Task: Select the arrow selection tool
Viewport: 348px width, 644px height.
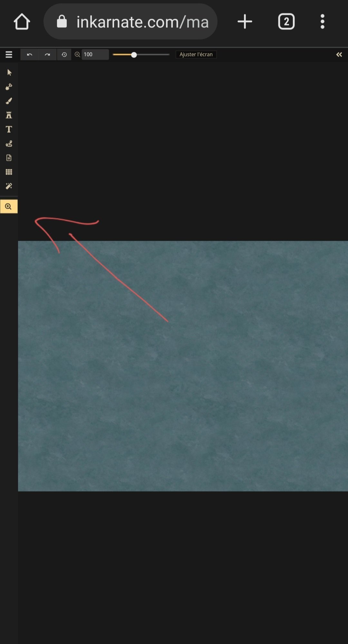Action: click(9, 73)
